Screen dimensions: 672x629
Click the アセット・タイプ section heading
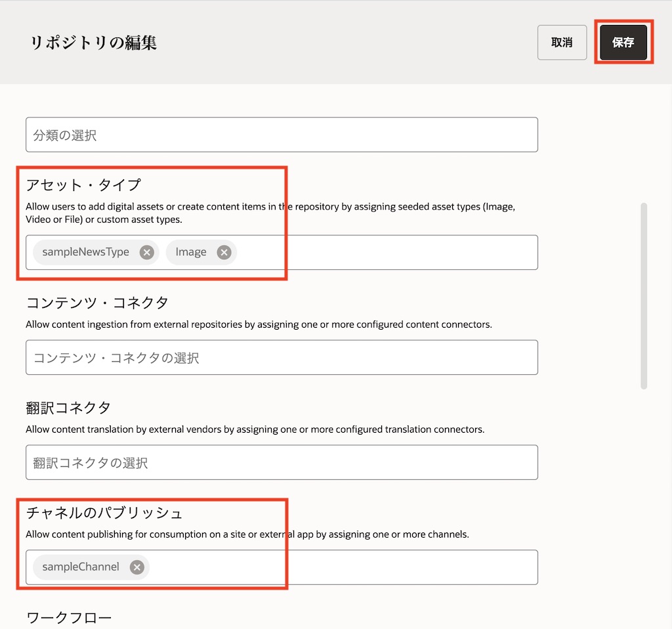(83, 184)
